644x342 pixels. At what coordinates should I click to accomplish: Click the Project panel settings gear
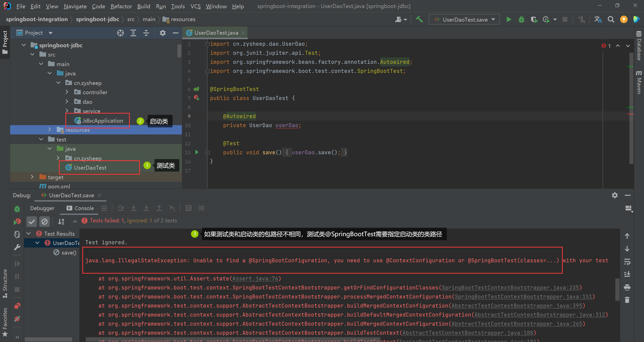(x=163, y=33)
